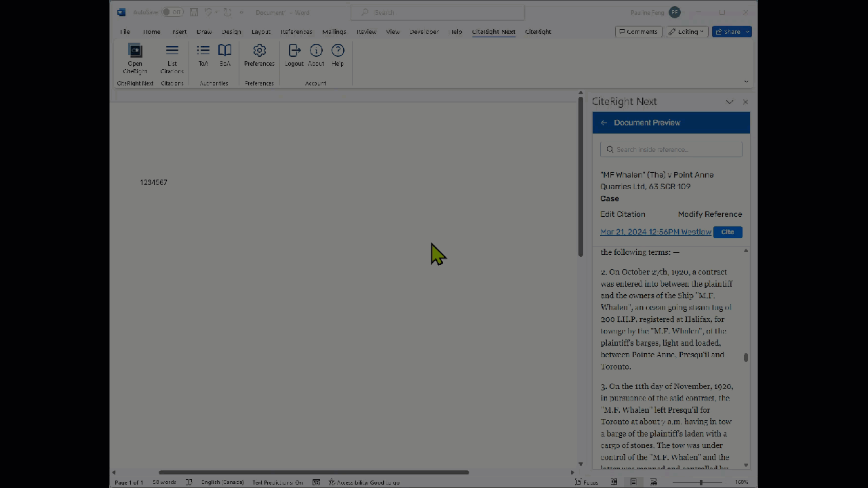The image size is (868, 488).
Task: Open spelling check status bar icon
Action: pyautogui.click(x=189, y=482)
